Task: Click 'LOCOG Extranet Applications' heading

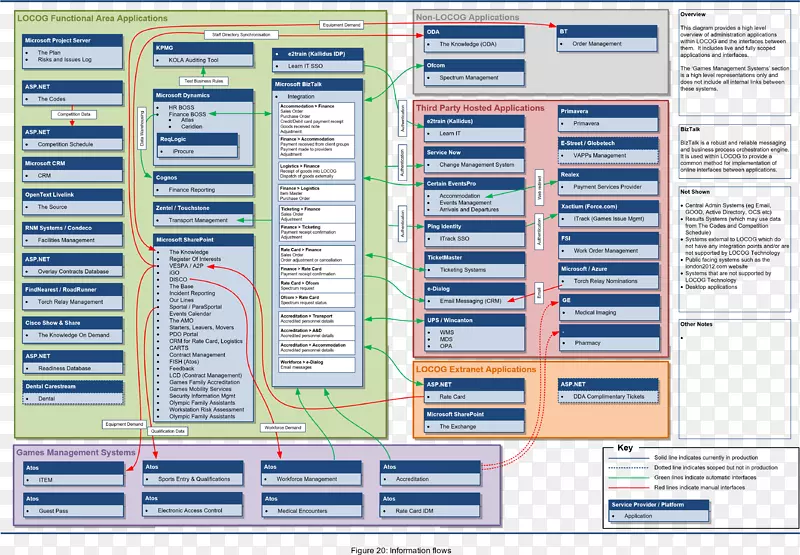Action: pyautogui.click(x=476, y=369)
